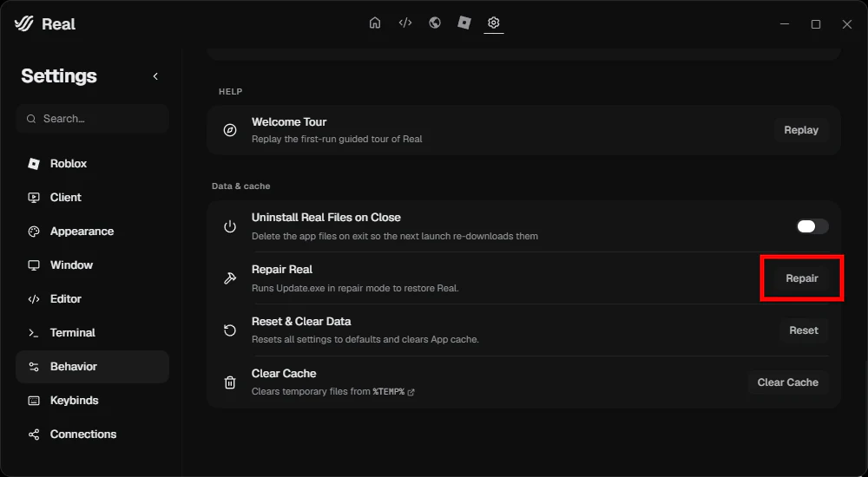Minimize the Real window

pyautogui.click(x=785, y=23)
